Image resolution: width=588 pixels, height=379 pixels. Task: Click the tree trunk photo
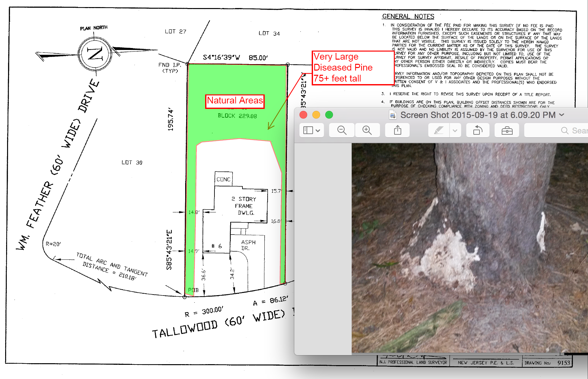point(469,248)
